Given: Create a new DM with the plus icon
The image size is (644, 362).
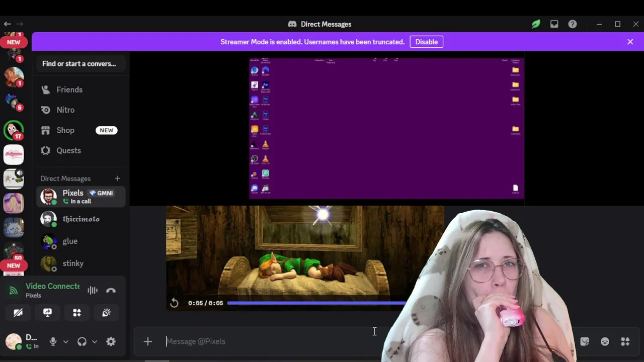Looking at the screenshot, I should [x=117, y=178].
